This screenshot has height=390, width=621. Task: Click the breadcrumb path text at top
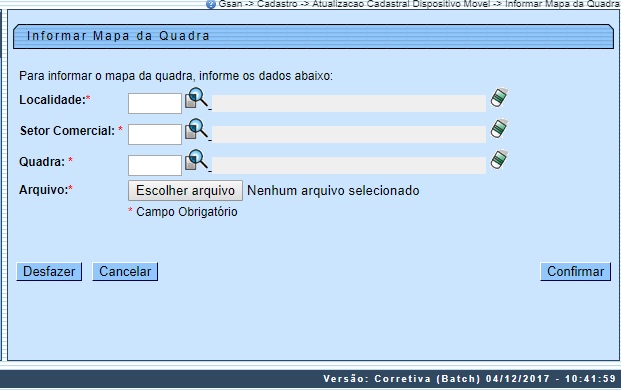tap(420, 4)
